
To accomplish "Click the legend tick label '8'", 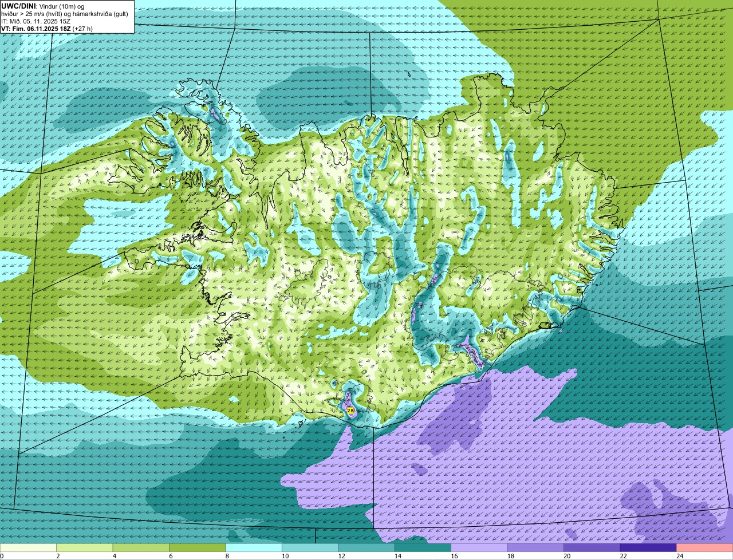I will [226, 556].
